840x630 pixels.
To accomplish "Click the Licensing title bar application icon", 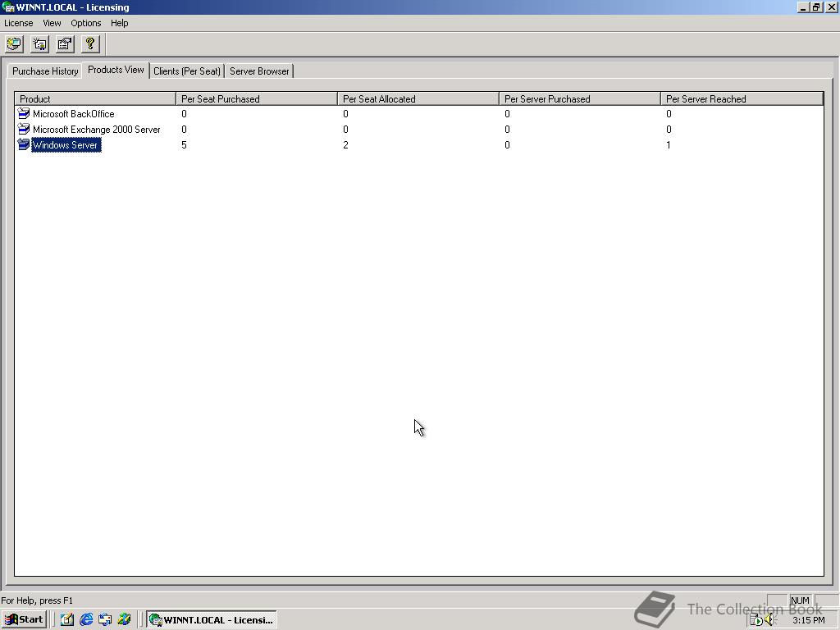I will coord(7,7).
